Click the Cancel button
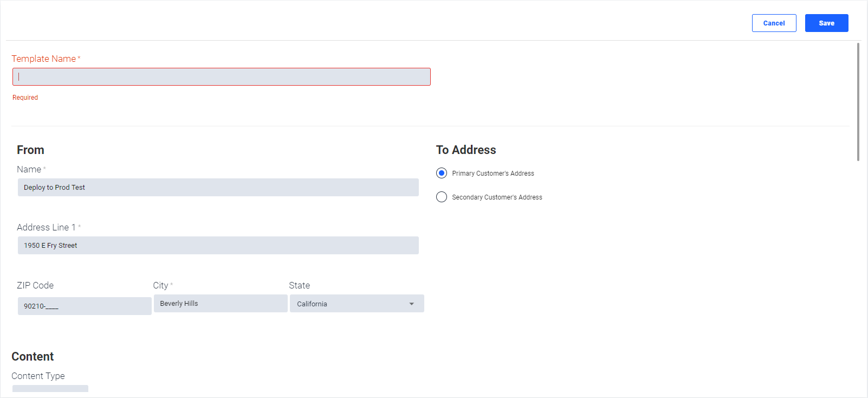The height and width of the screenshot is (398, 868). pyautogui.click(x=774, y=23)
